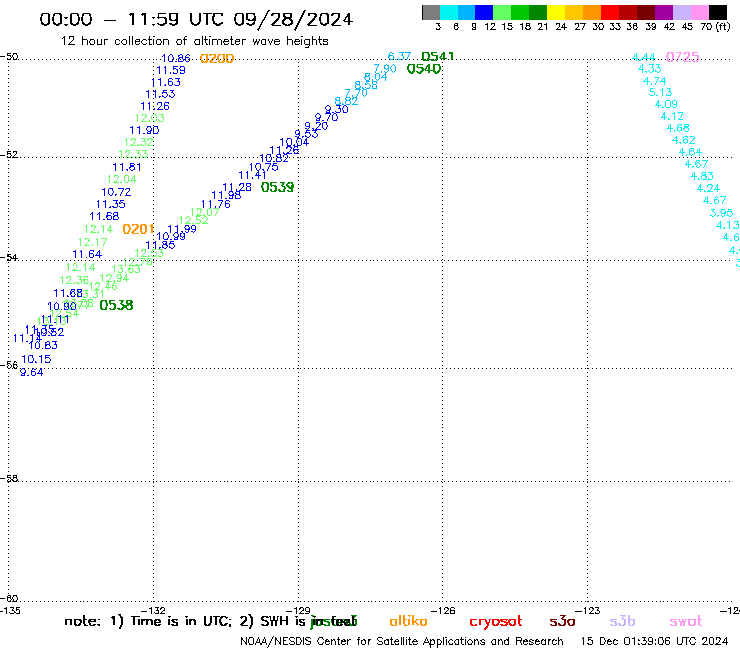Viewport: 740px width, 650px height.
Task: Click the dark green swatch in the legend
Action: 538,12
